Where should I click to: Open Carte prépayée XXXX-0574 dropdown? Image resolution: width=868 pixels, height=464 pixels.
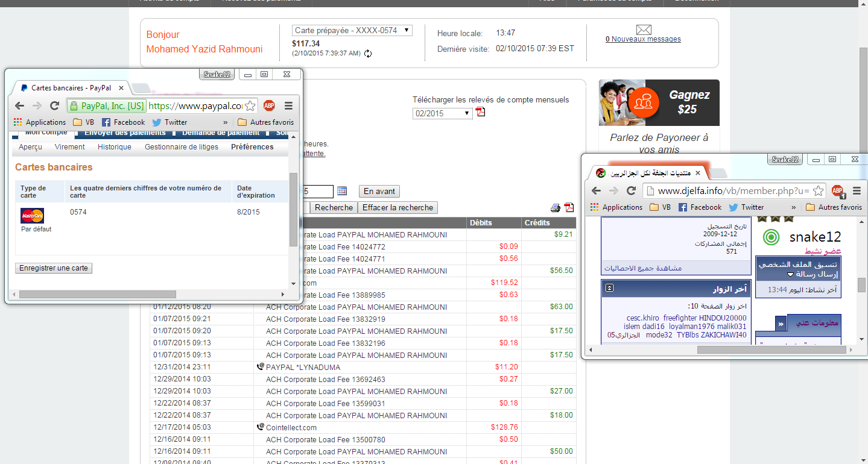pyautogui.click(x=352, y=30)
